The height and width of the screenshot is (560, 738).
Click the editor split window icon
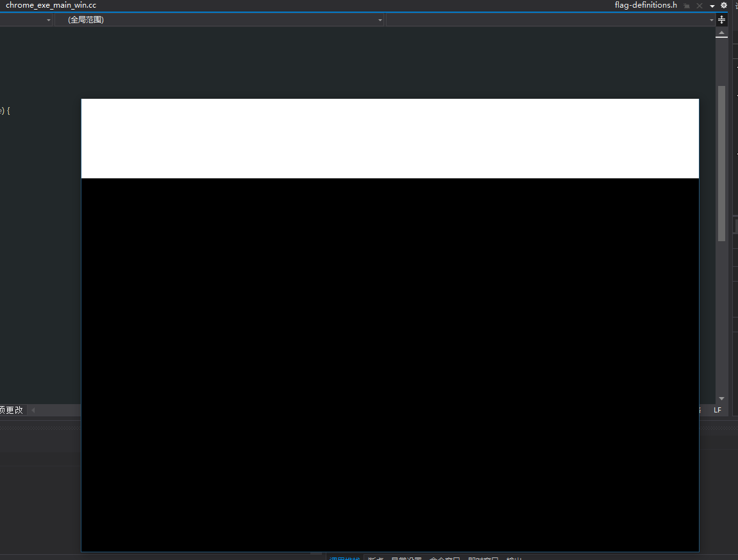point(721,20)
